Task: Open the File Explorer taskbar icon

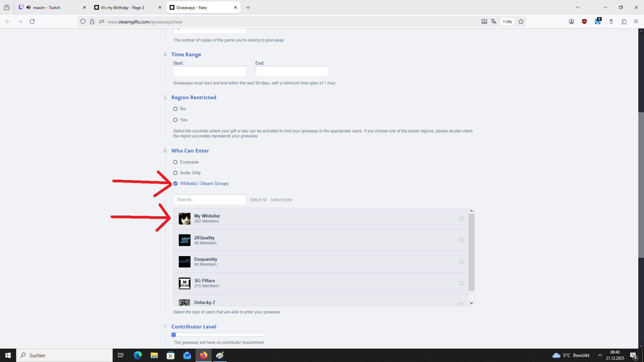Action: pyautogui.click(x=154, y=355)
